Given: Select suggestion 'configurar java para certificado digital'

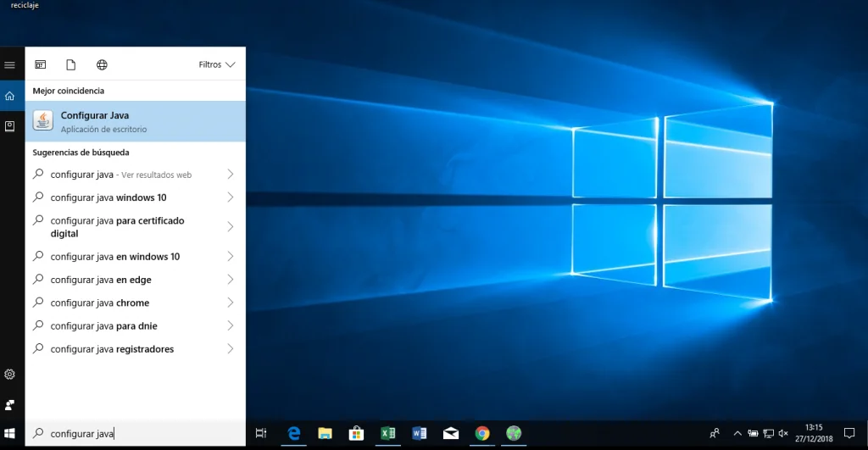Looking at the screenshot, I should (135, 227).
